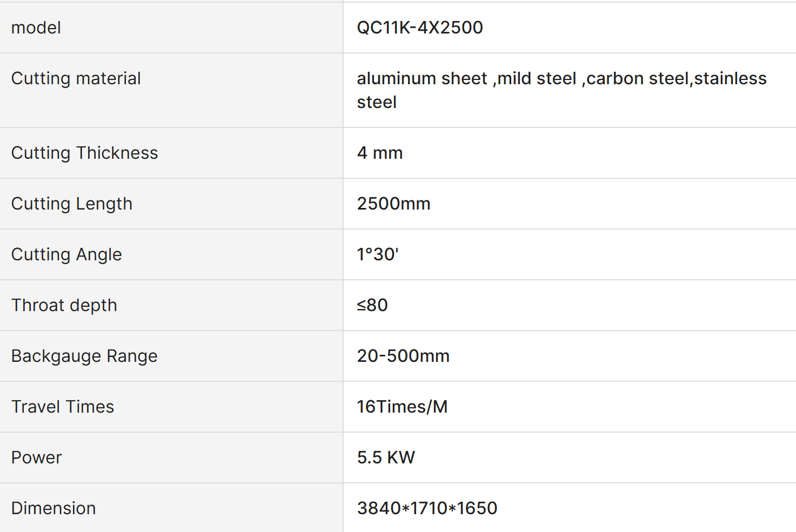The height and width of the screenshot is (532, 796).
Task: Click the 'Power' row label
Action: [x=37, y=457]
